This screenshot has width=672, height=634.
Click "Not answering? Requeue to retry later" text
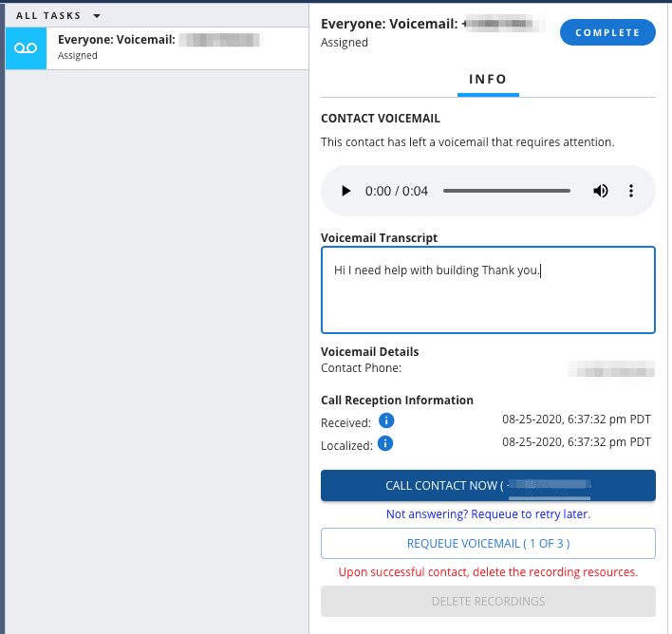coord(488,514)
